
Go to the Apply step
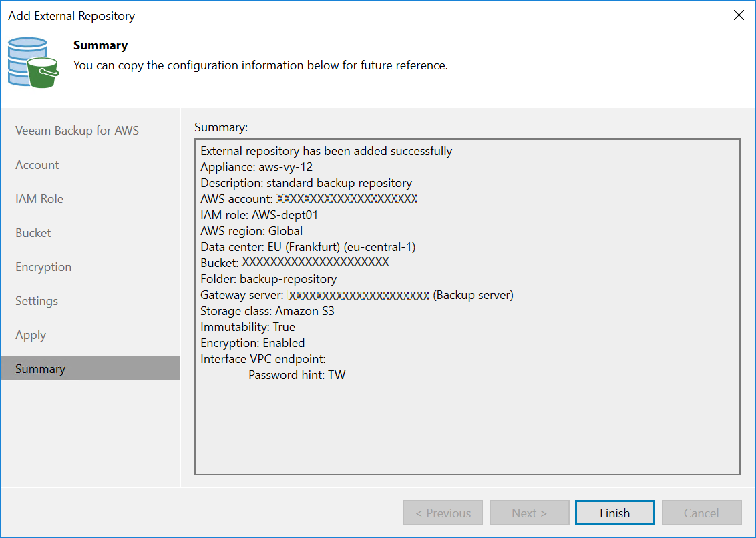[31, 335]
